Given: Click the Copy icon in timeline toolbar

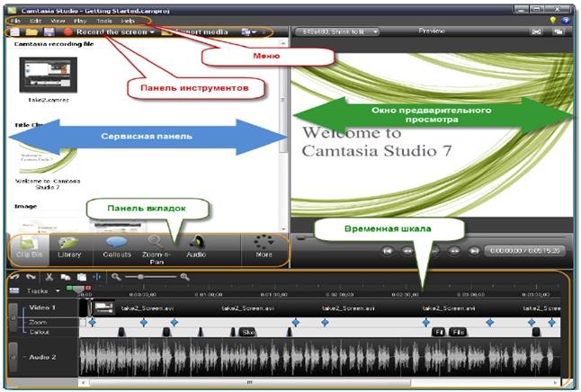Looking at the screenshot, I should click(x=66, y=277).
